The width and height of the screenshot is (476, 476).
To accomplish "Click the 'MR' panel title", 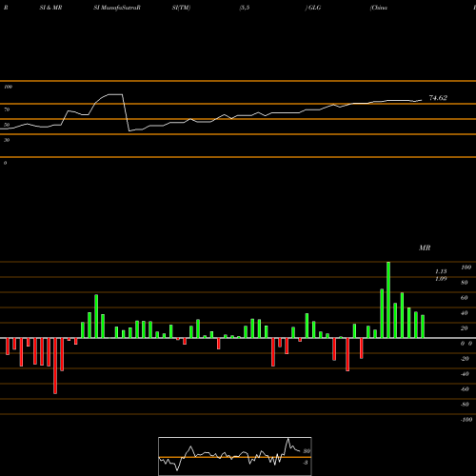I will pos(425,248).
